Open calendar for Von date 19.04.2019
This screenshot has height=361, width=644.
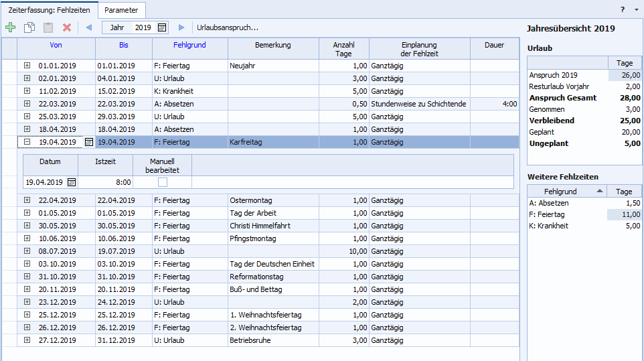point(89,142)
